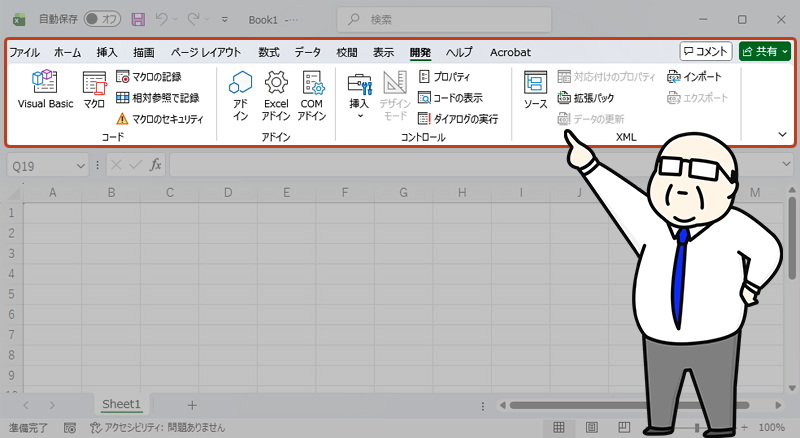The height and width of the screenshot is (438, 800).
Task: Click 対応付けのプロパティ
Action: (606, 77)
